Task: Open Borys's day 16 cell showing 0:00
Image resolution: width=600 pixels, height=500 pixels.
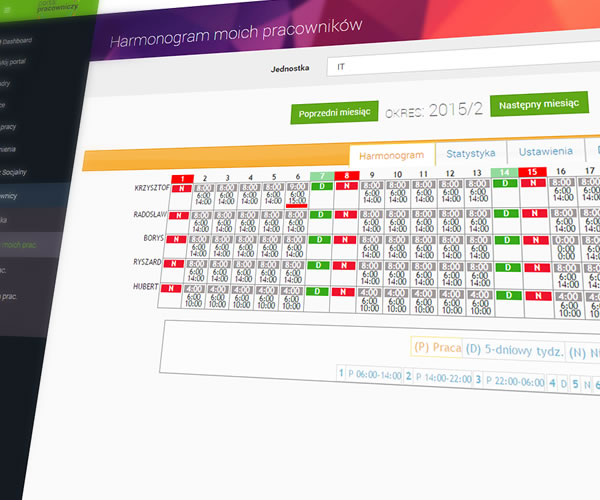Action: [x=566, y=248]
